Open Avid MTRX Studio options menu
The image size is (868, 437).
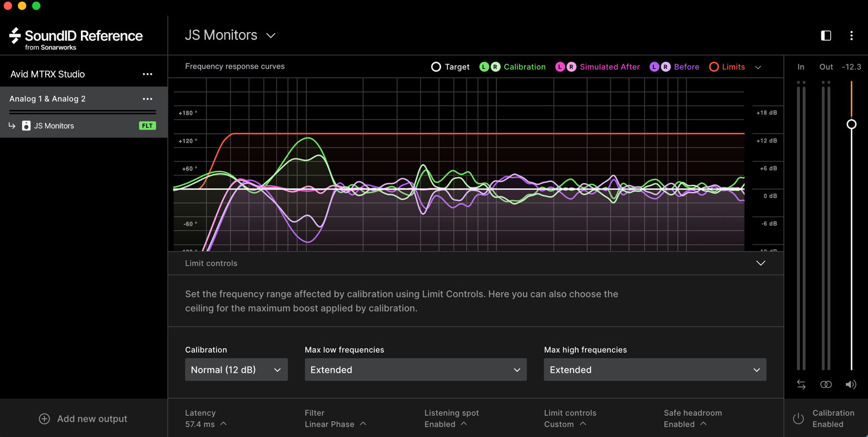click(147, 74)
